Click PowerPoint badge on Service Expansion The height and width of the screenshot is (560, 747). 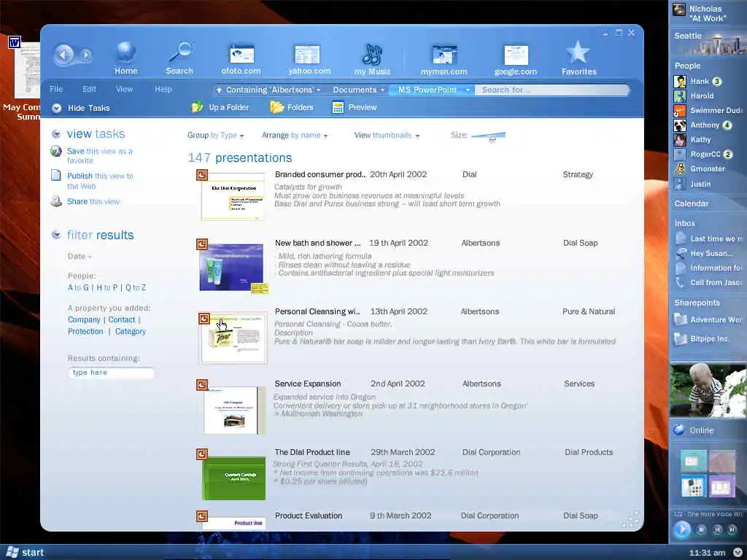[x=202, y=385]
